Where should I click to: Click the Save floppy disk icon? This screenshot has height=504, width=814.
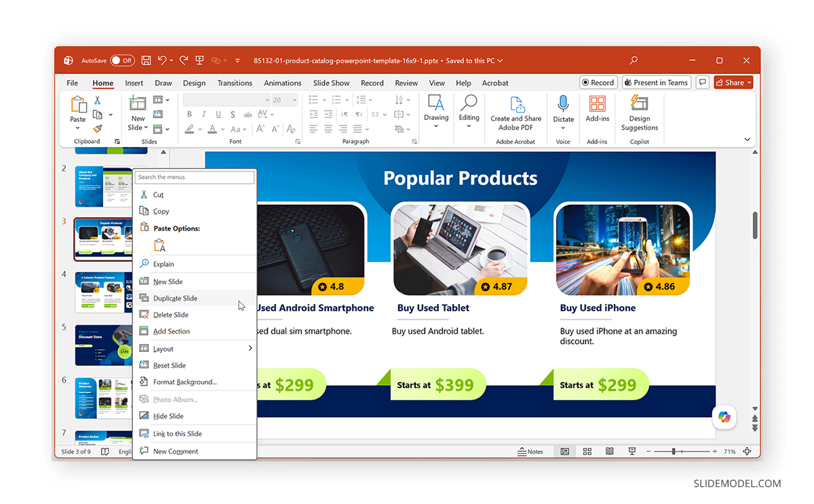point(146,60)
